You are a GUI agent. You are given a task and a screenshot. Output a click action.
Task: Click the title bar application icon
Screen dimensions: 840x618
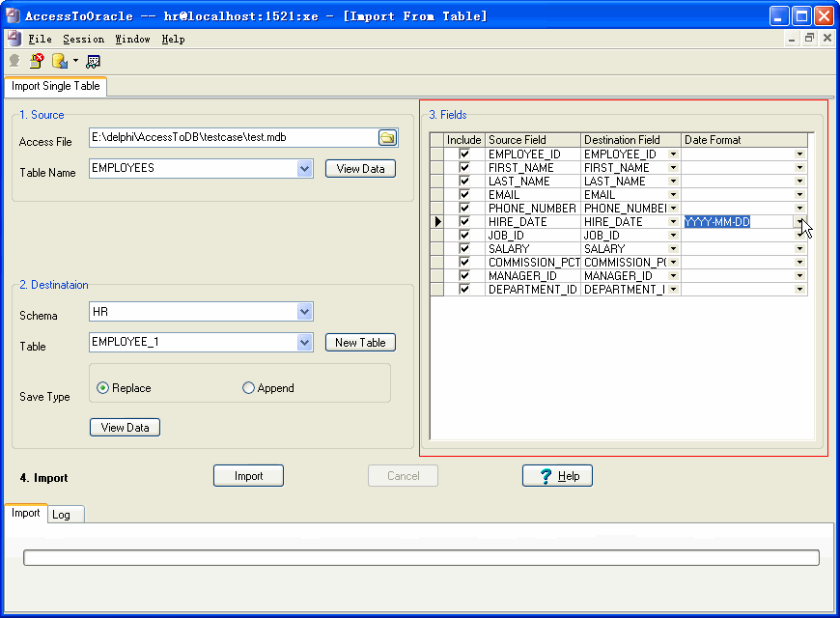13,15
